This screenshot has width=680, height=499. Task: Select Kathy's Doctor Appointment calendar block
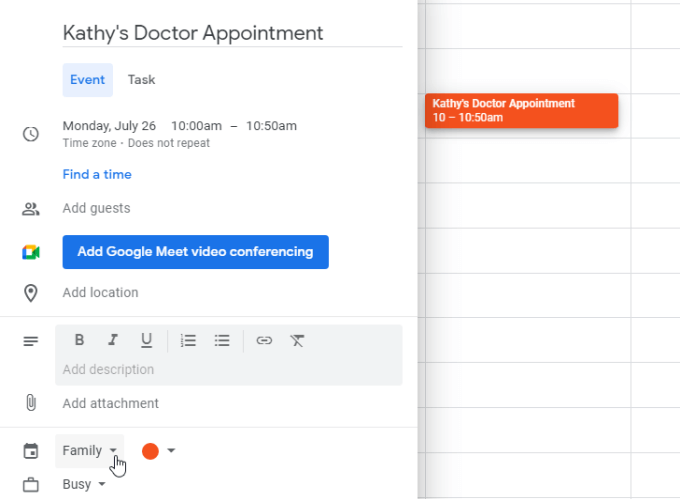pos(521,110)
